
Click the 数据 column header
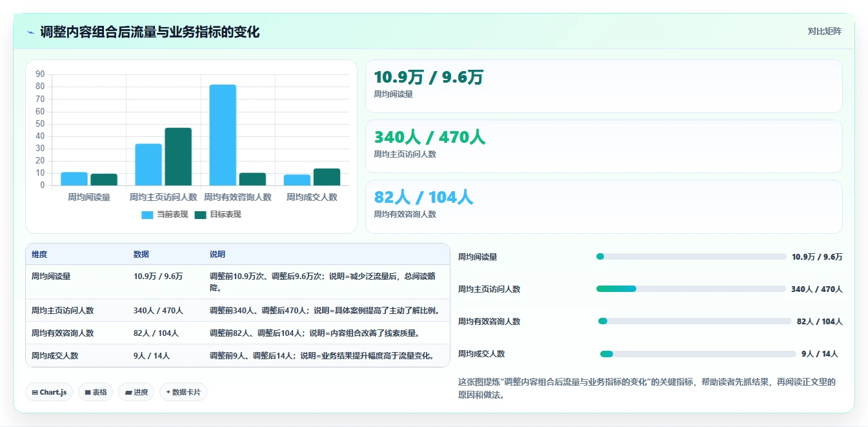[141, 255]
